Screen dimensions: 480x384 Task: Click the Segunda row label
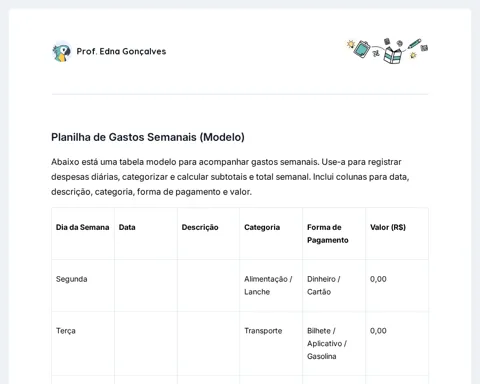coord(72,279)
